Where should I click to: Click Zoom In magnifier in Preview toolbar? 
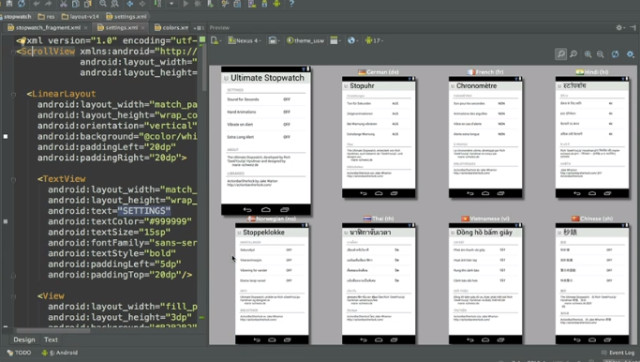tap(588, 54)
